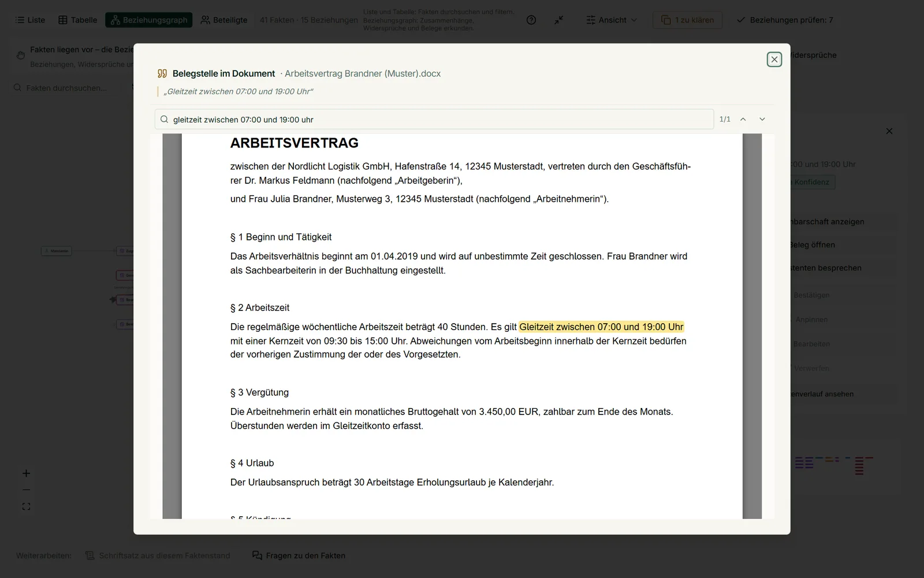Image resolution: width=924 pixels, height=578 pixels.
Task: Click the quote icon beside Belegstelle im Dokument
Action: [162, 73]
